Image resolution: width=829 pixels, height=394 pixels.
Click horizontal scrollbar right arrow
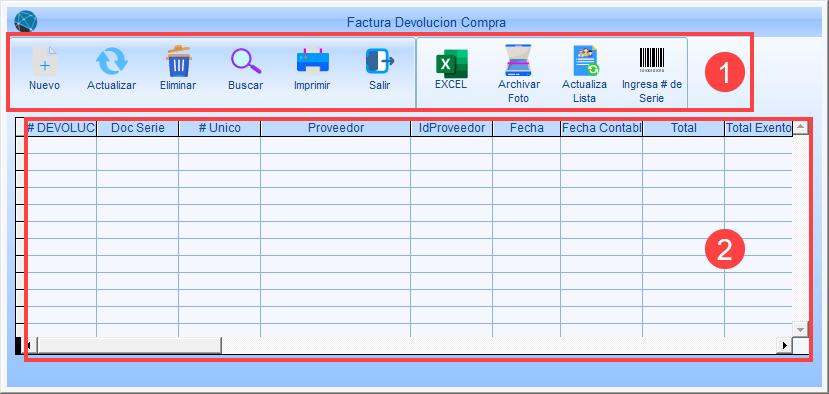(x=784, y=345)
